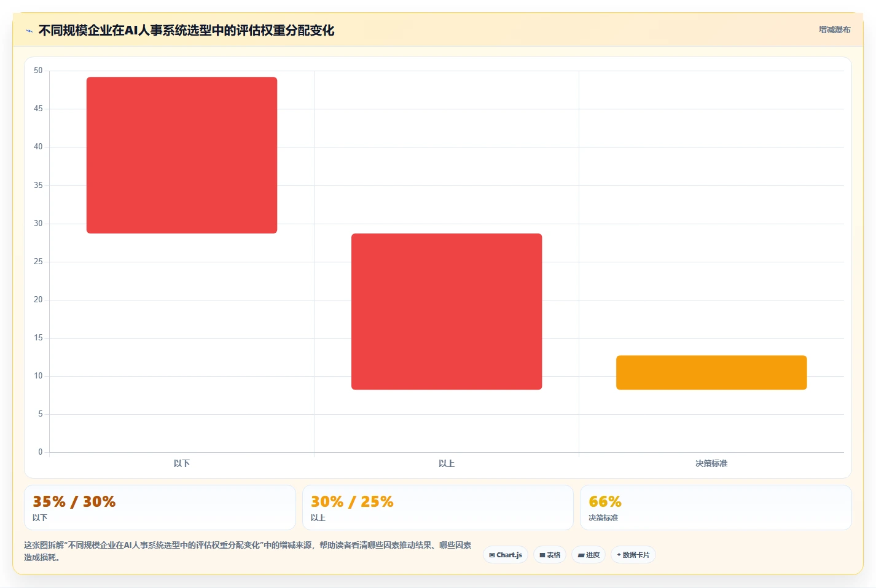Click the x-axis label 以上

click(x=447, y=463)
